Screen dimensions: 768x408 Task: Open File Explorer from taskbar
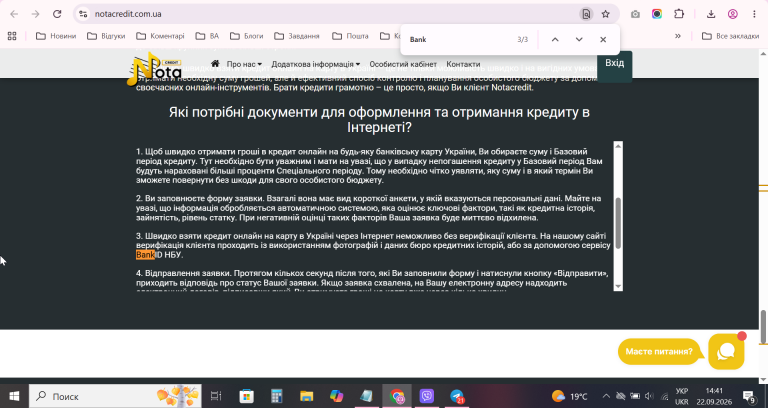point(307,396)
